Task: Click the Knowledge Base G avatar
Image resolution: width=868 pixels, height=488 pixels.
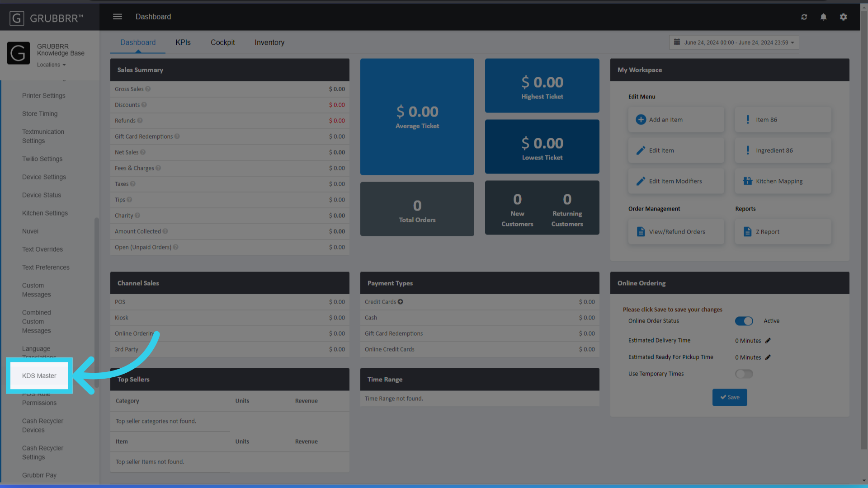Action: pos(19,53)
